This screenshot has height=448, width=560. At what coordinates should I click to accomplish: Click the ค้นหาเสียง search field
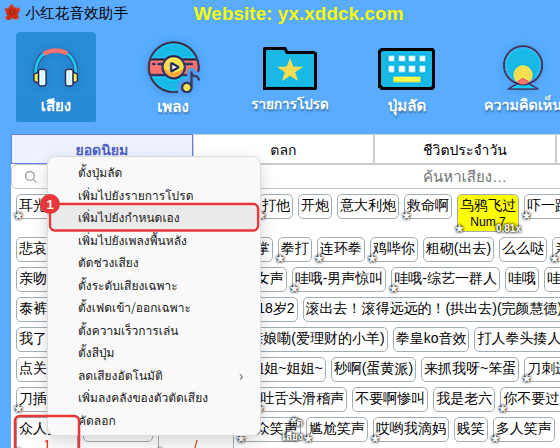[x=464, y=176]
